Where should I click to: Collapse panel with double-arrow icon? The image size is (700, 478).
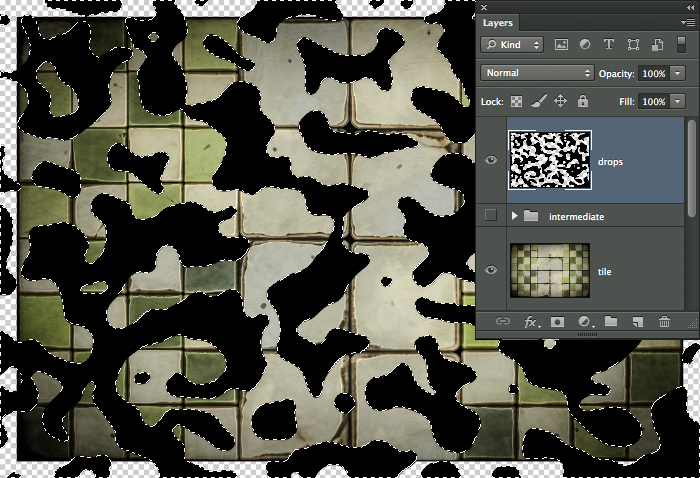690,7
